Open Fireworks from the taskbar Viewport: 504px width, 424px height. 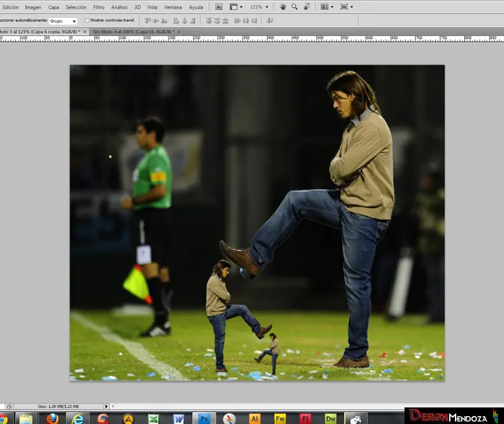coord(280,418)
